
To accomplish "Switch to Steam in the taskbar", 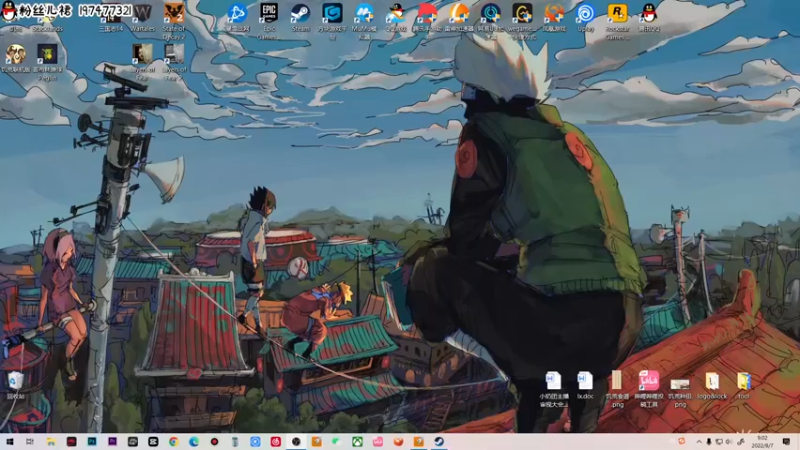I will pyautogui.click(x=439, y=442).
